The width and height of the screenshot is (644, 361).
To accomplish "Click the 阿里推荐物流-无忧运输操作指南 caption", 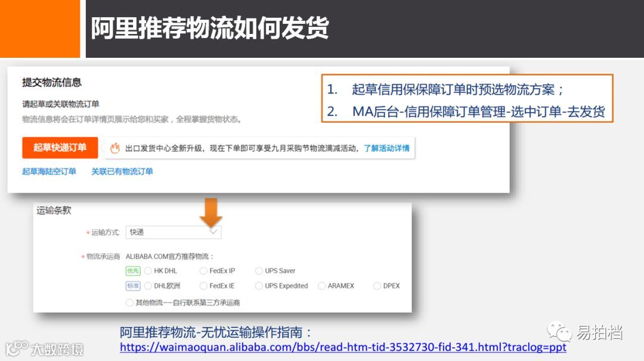I will click(x=216, y=332).
